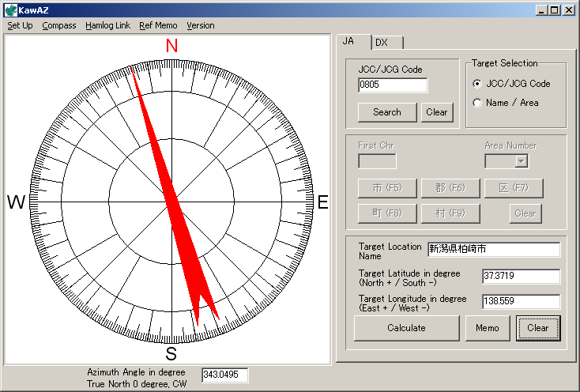580x392 pixels.
Task: Open the Compass menu
Action: 59,25
